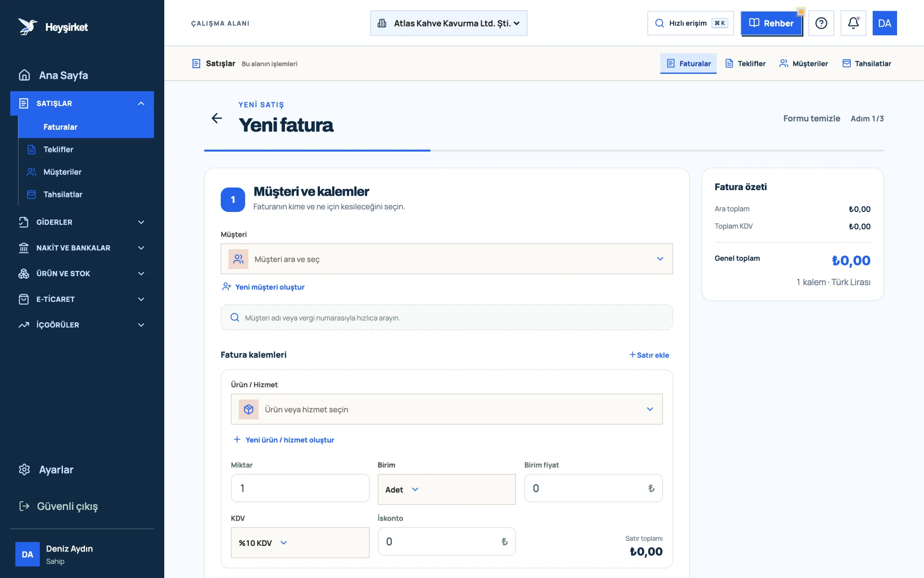Click the shopping bag icon beside E-Ticaret
924x578 pixels.
[x=24, y=299]
